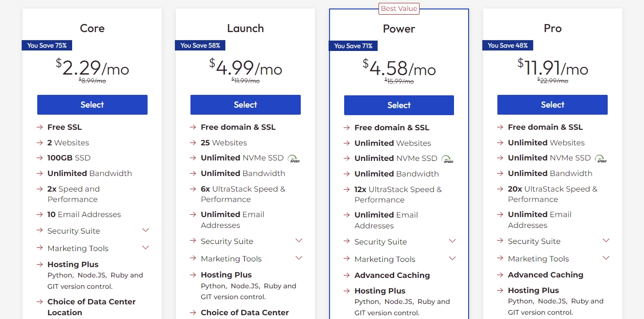Click the speed icon next to Pro NVMe SSD
Viewport: 644px width, 319px height.
click(601, 159)
